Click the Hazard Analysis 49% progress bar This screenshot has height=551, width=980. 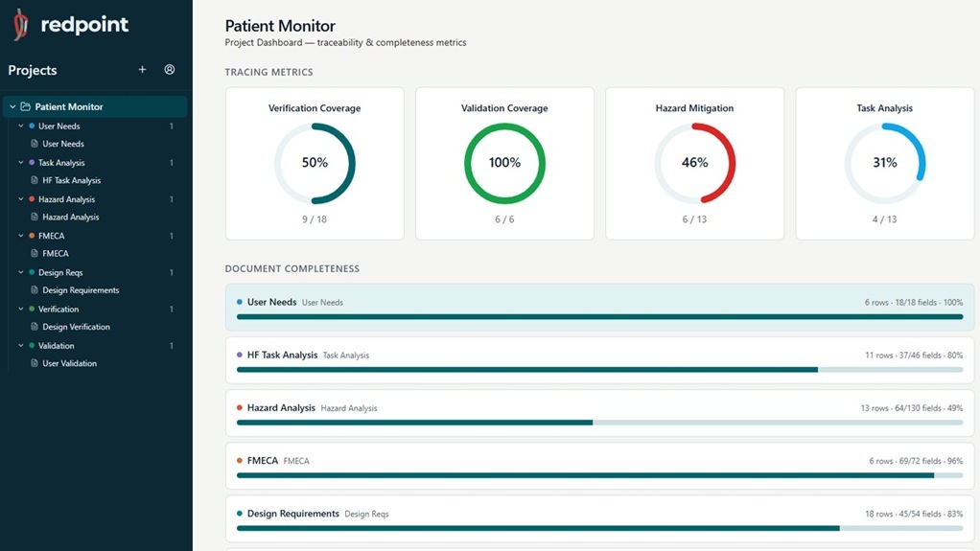coord(599,423)
